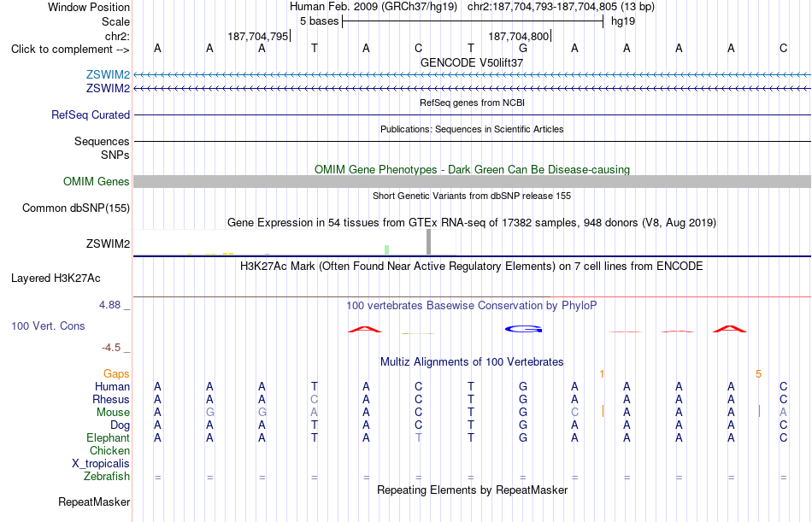
Task: Click the Human alignment row label
Action: point(112,387)
